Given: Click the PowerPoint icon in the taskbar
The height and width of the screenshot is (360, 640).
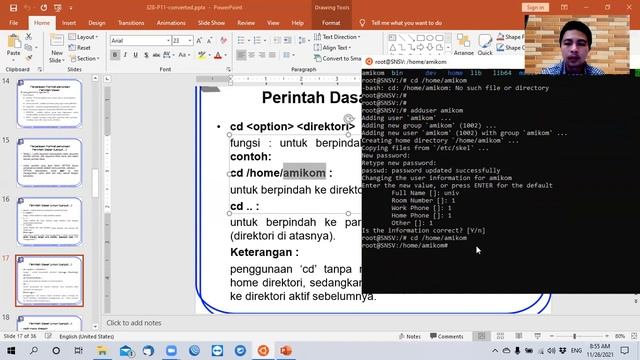Looking at the screenshot, I should [286, 350].
